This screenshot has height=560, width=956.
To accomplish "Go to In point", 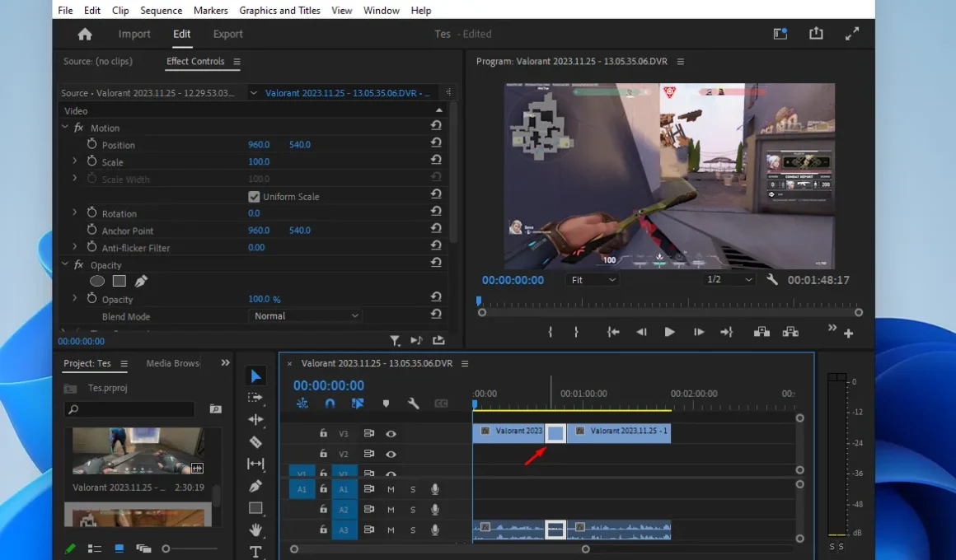I will [x=612, y=332].
